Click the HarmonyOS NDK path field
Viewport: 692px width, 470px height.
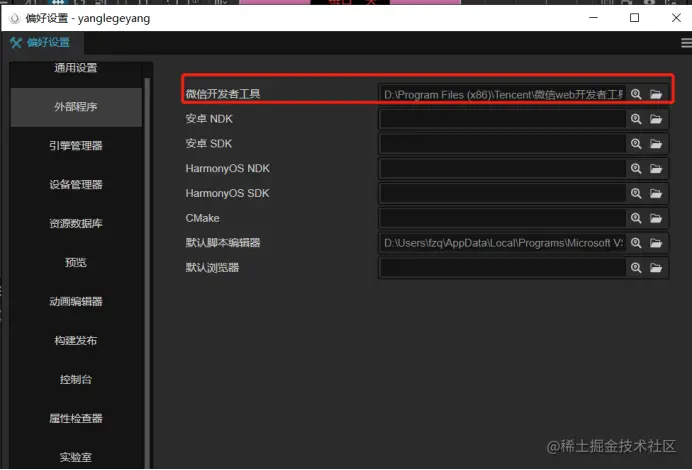(x=503, y=168)
